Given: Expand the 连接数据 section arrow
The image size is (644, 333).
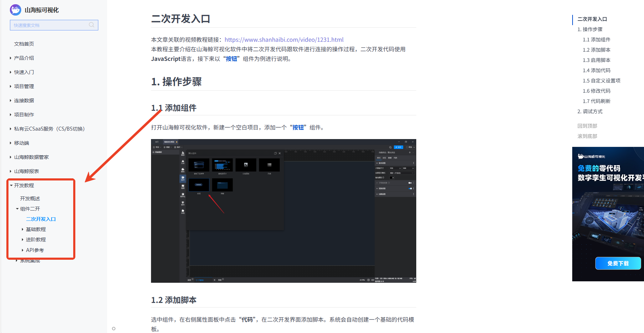Looking at the screenshot, I should pos(11,101).
